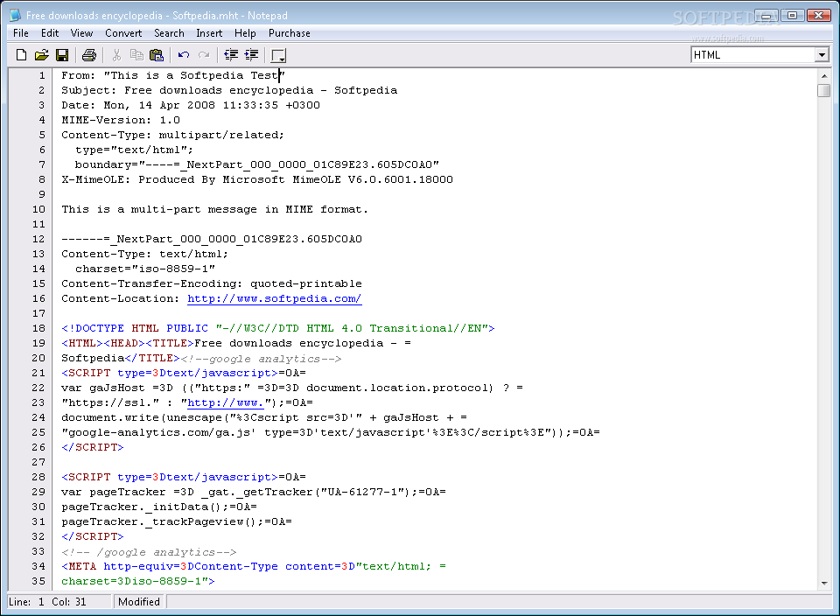Click the 'var gaJsHost' line
This screenshot has height=616, width=840.
292,388
